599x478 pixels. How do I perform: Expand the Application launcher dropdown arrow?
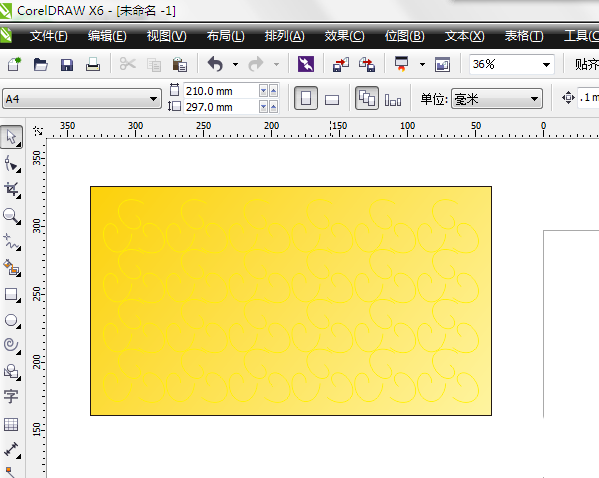click(x=422, y=65)
